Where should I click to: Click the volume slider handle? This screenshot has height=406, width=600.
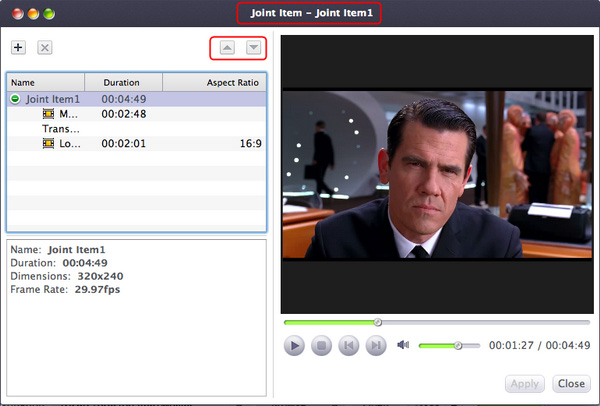click(x=458, y=346)
